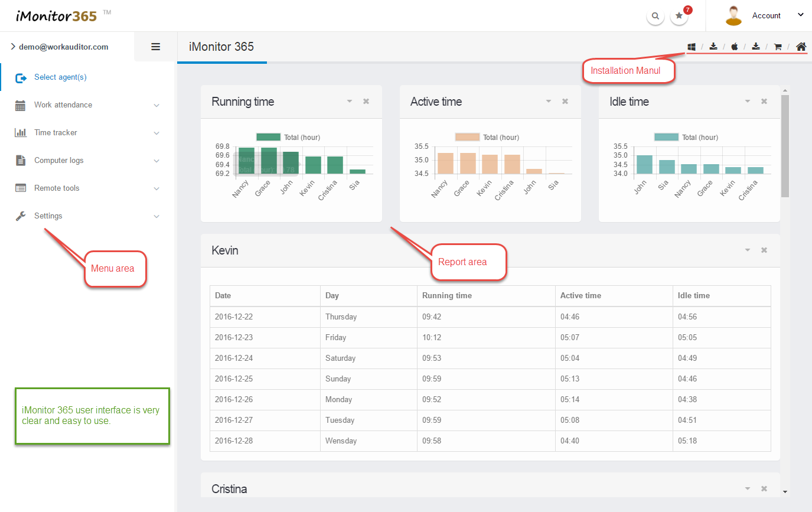
Task: Click Kevin's bar in Active time chart
Action: 490,164
